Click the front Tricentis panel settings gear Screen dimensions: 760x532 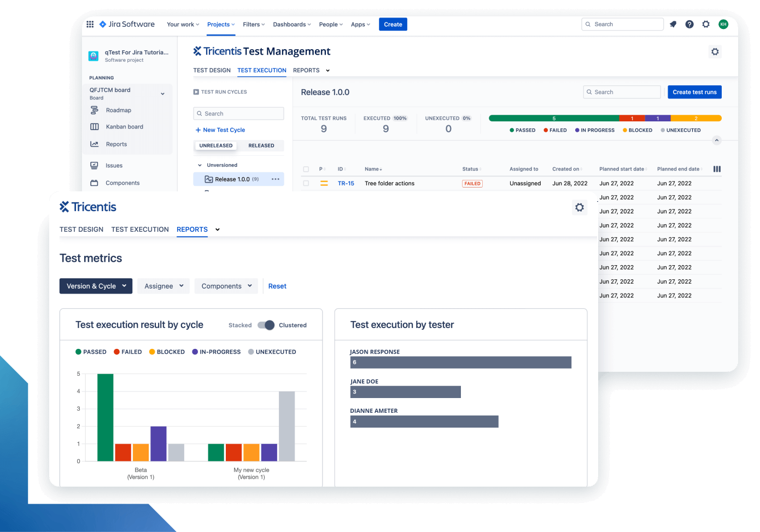[x=580, y=207]
